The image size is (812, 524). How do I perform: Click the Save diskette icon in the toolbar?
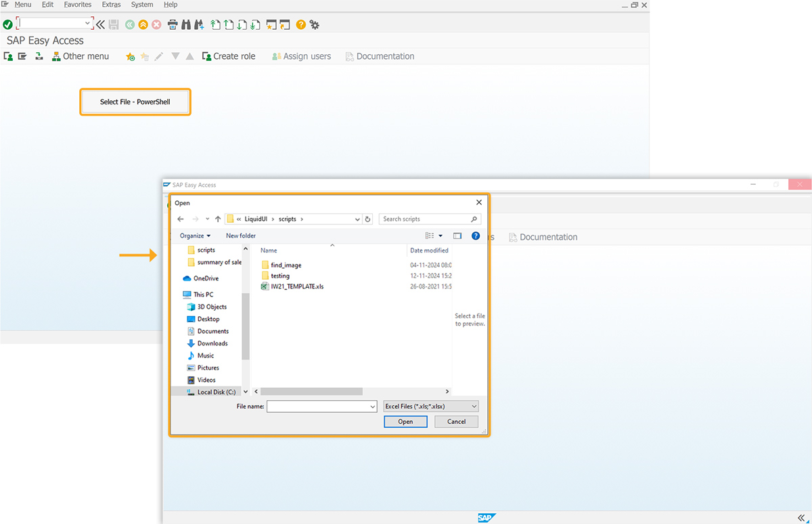(x=114, y=24)
